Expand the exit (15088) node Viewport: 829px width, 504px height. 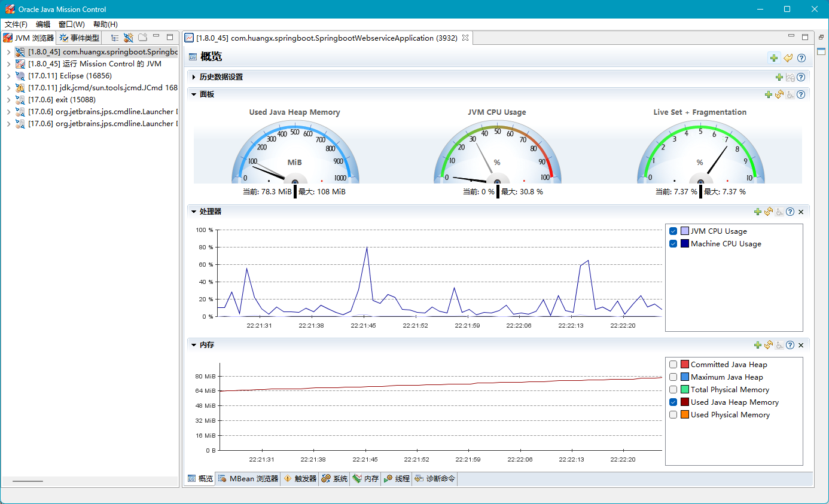point(8,100)
